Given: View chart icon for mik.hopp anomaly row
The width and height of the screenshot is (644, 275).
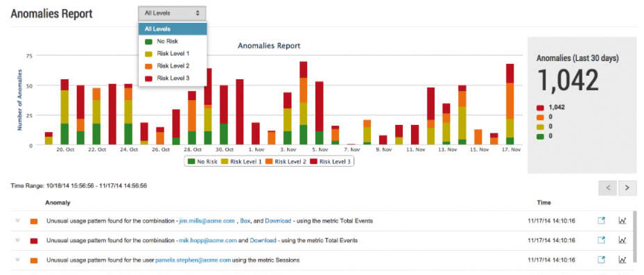Looking at the screenshot, I should pos(623,240).
